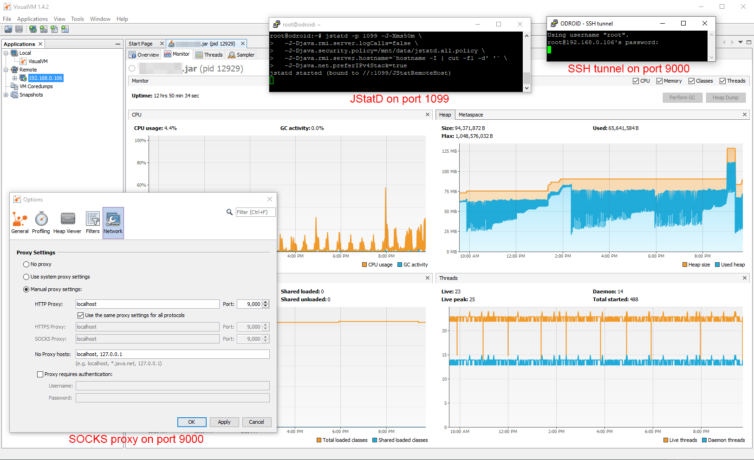
Task: Close the Options dialog with its X
Action: pos(270,199)
